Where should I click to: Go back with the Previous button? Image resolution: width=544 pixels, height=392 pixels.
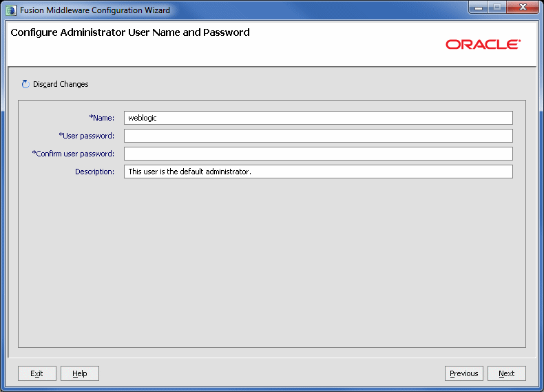(x=464, y=373)
